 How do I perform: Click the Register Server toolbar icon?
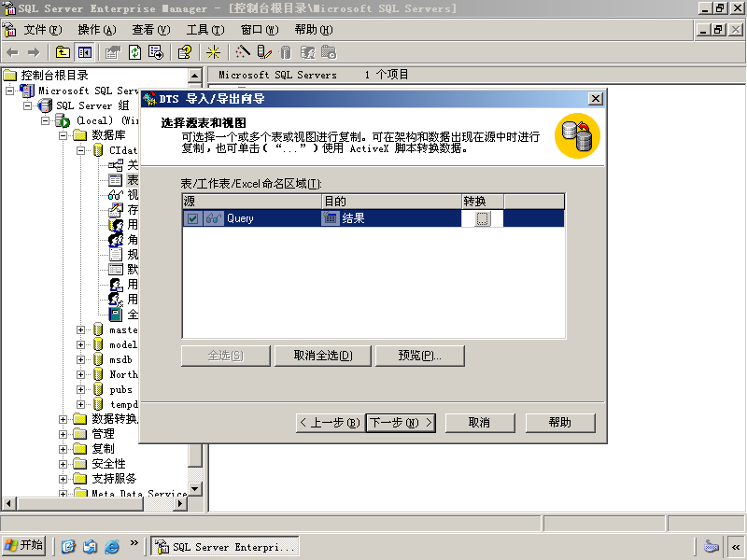coord(264,52)
